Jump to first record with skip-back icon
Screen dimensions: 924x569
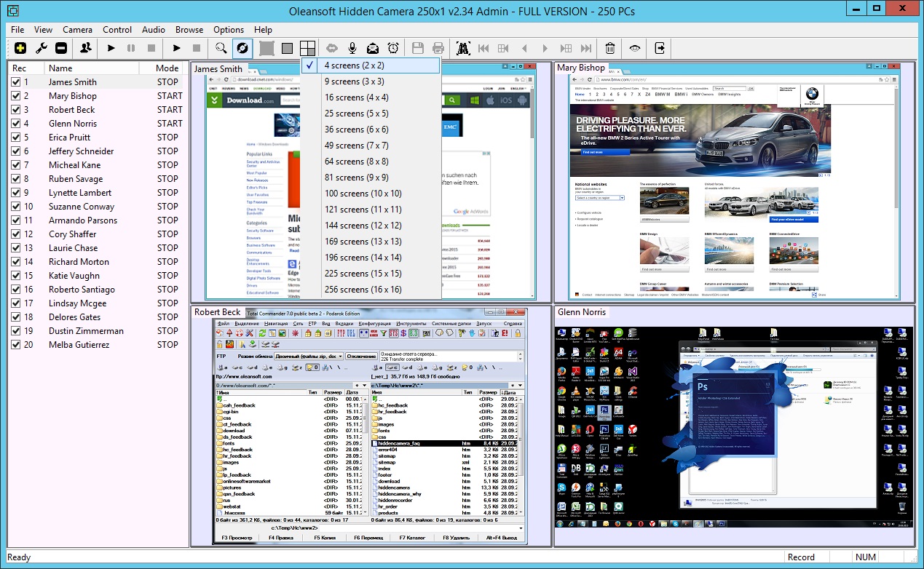[x=483, y=48]
